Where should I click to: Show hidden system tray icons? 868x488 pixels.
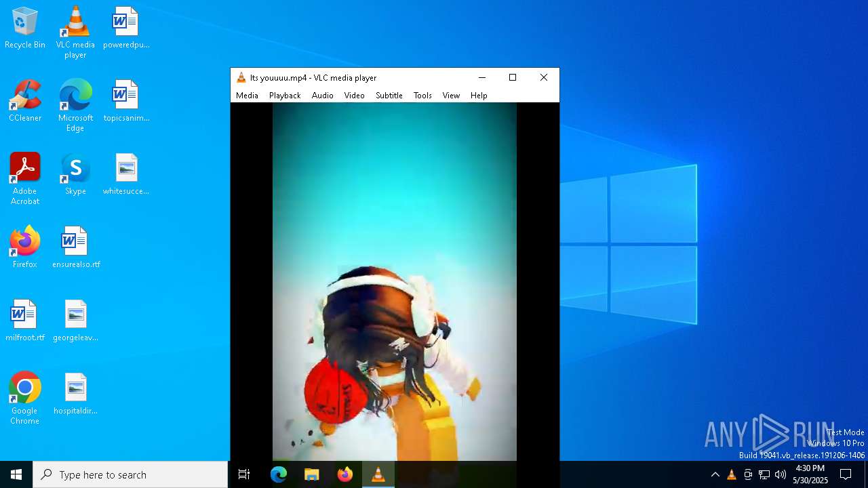point(715,474)
